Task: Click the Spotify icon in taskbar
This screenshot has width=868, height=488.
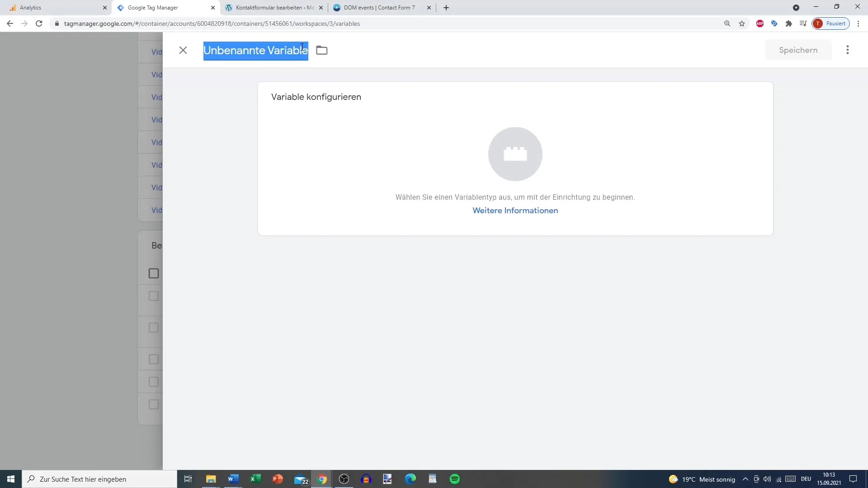Action: click(x=455, y=479)
